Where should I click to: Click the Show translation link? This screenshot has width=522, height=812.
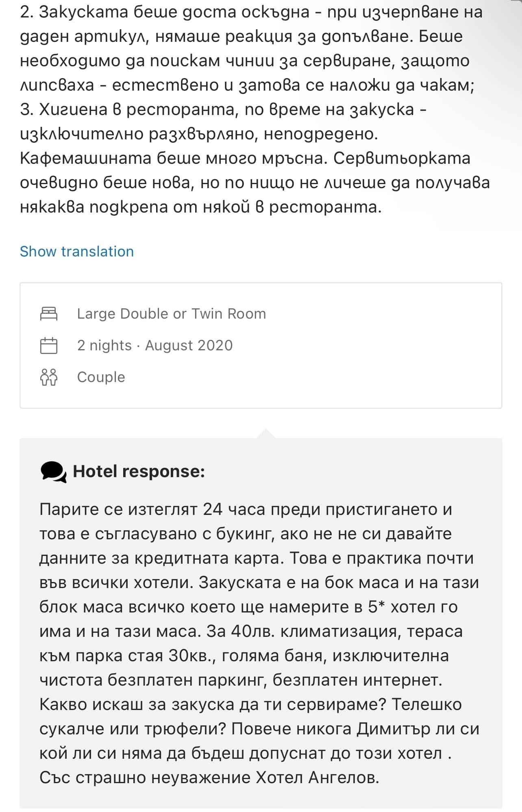point(77,252)
